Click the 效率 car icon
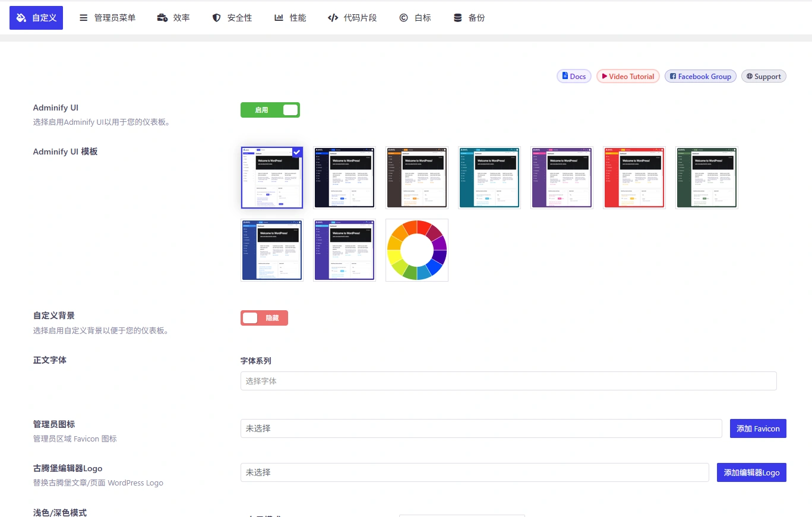 pos(162,17)
